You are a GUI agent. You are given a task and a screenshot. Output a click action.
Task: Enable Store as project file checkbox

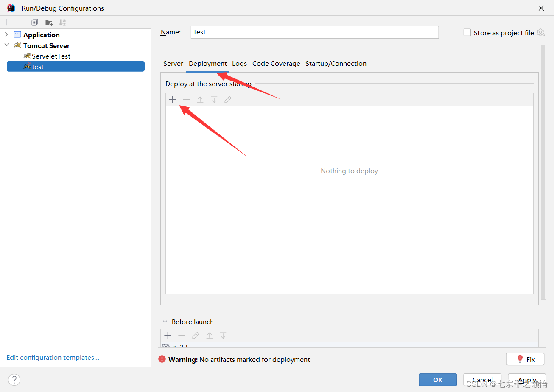pyautogui.click(x=467, y=33)
